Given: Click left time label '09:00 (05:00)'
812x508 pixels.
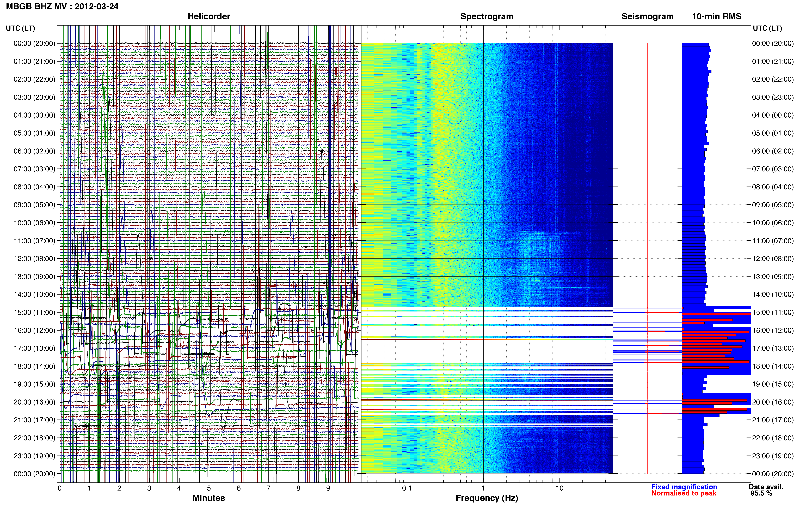Looking at the screenshot, I should [34, 205].
